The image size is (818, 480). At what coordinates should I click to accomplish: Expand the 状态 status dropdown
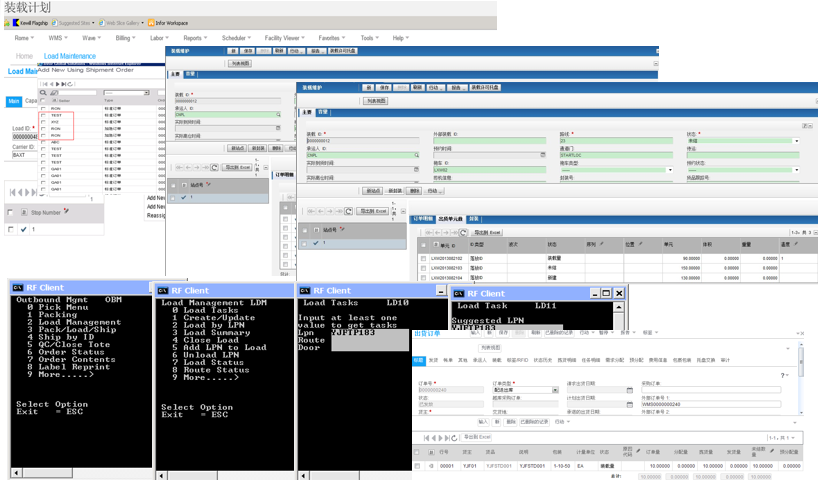tap(794, 141)
